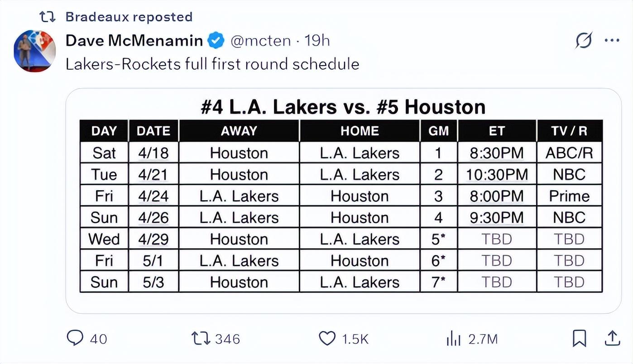Open the three-dot more options menu

coord(612,41)
